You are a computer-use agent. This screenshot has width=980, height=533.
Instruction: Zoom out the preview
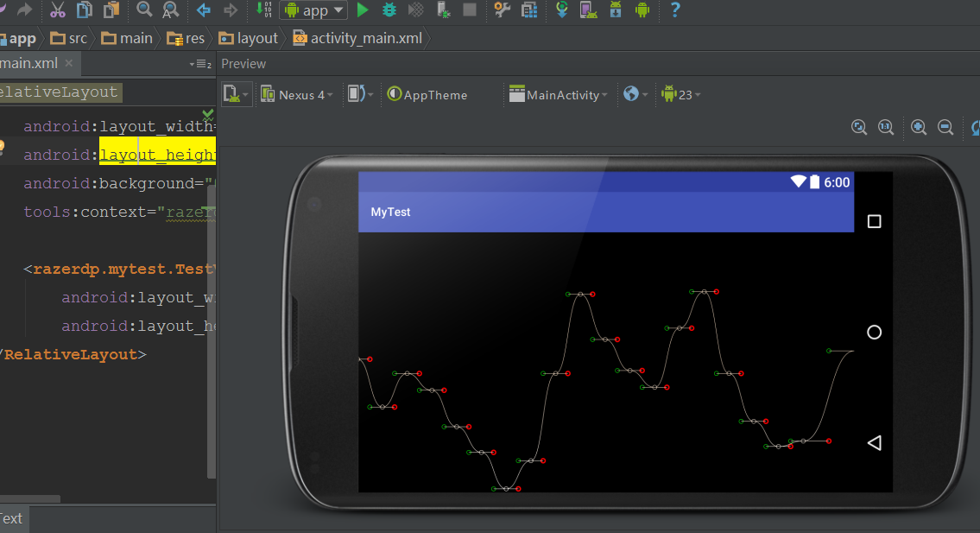coord(945,128)
